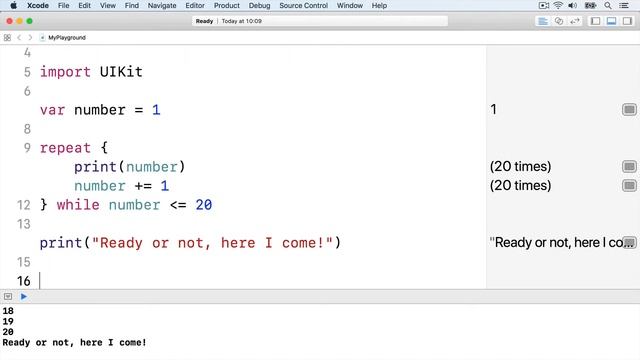Open the related items grid menu
The image size is (640, 360).
coord(7,38)
